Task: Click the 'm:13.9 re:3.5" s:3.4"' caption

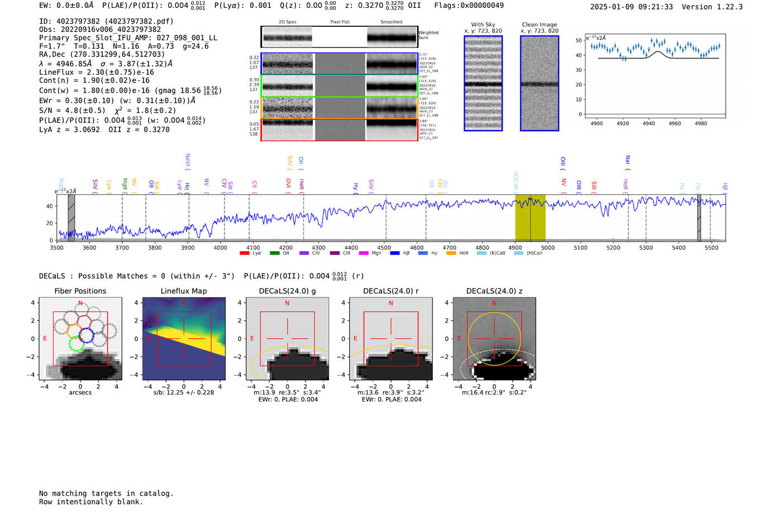Action: (x=288, y=392)
